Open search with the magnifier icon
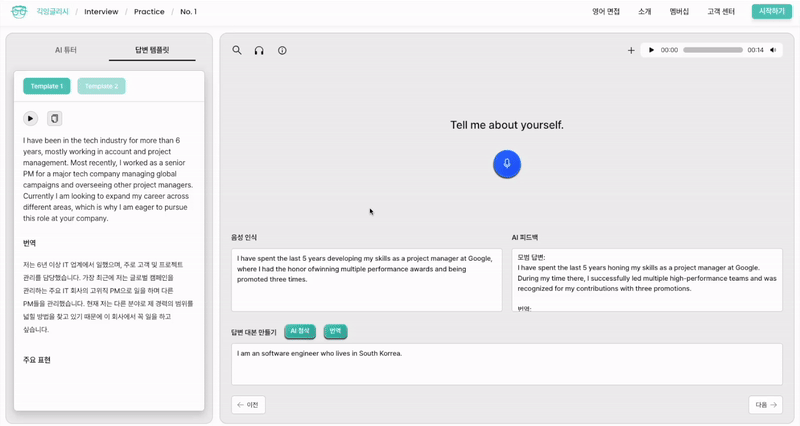The height and width of the screenshot is (426, 800). (x=237, y=50)
